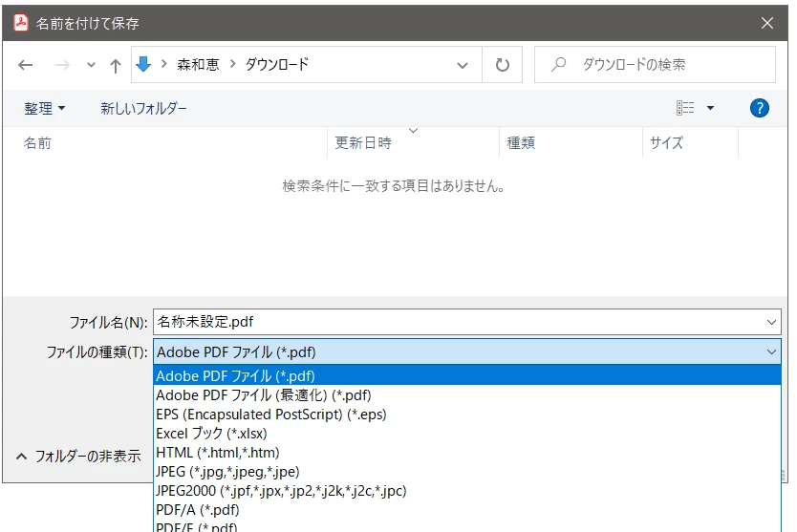Click the ファイル名 text field
This screenshot has width=797, height=532.
pyautogui.click(x=458, y=322)
